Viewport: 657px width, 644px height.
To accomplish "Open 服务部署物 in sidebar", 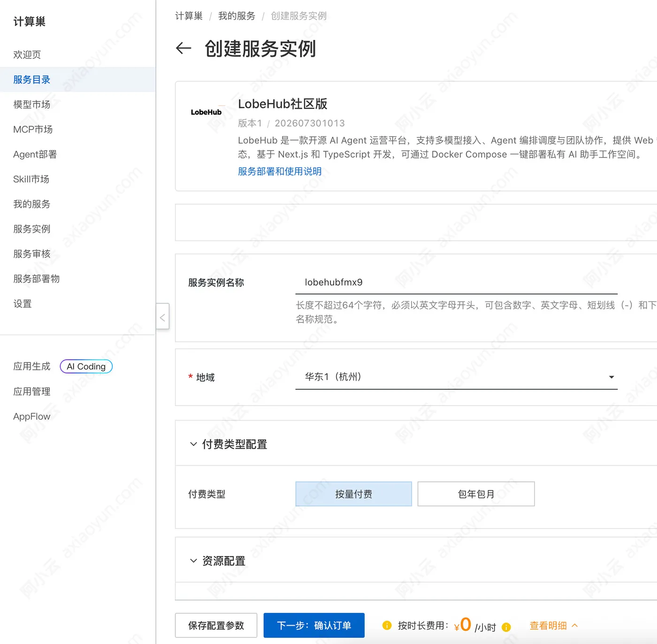I will pyautogui.click(x=77, y=278).
